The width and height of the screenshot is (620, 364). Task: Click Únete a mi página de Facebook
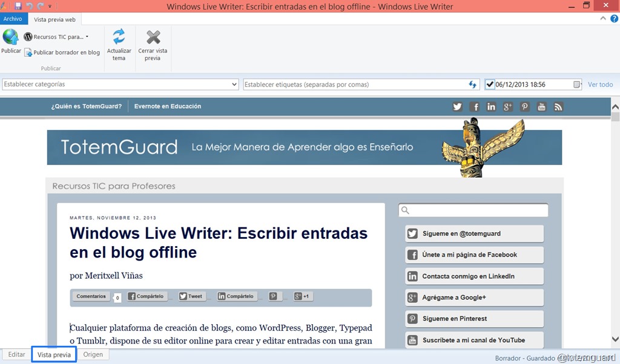tap(475, 255)
